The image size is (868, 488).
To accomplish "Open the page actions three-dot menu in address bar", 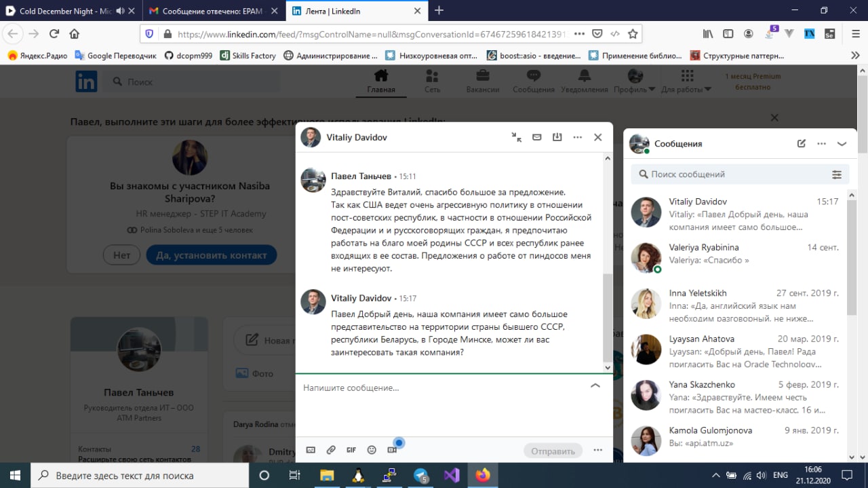I will (x=579, y=34).
